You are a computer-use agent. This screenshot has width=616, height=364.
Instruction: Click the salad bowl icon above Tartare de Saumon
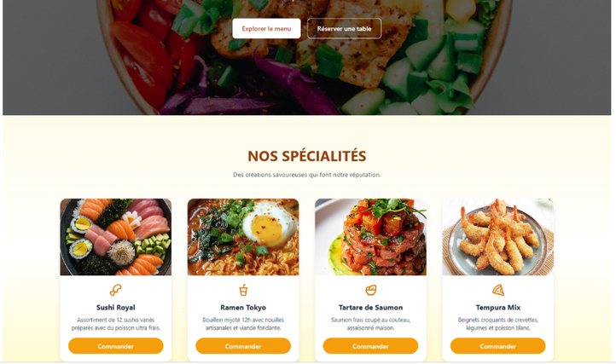370,290
